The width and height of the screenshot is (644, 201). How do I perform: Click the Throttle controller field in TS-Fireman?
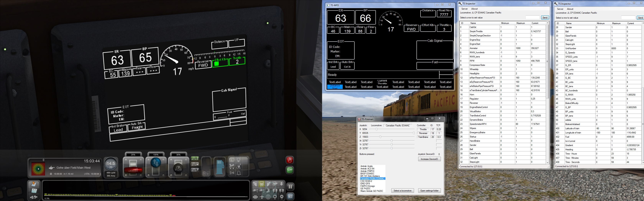[x=423, y=129]
